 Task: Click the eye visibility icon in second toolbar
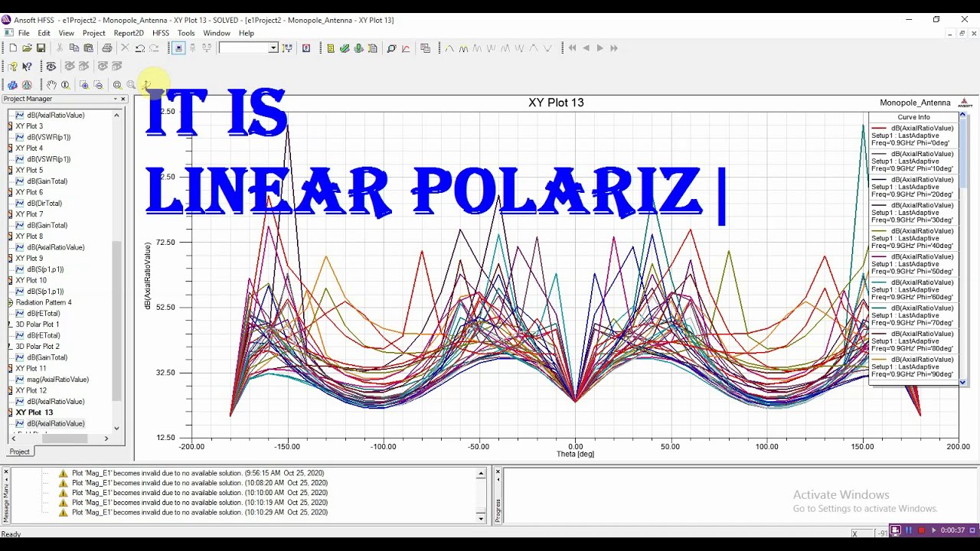click(51, 67)
